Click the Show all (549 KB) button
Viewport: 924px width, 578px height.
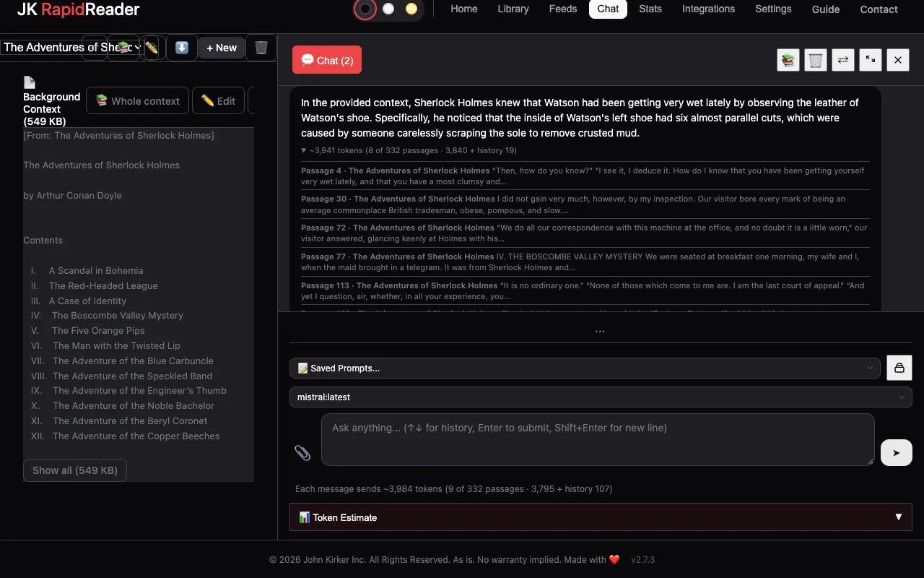(75, 470)
